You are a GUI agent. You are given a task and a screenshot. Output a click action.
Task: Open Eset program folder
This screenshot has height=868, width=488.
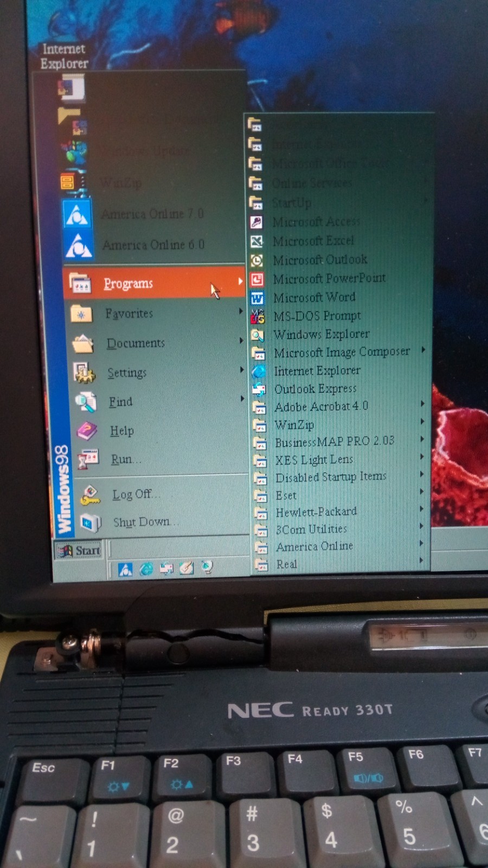tap(341, 495)
